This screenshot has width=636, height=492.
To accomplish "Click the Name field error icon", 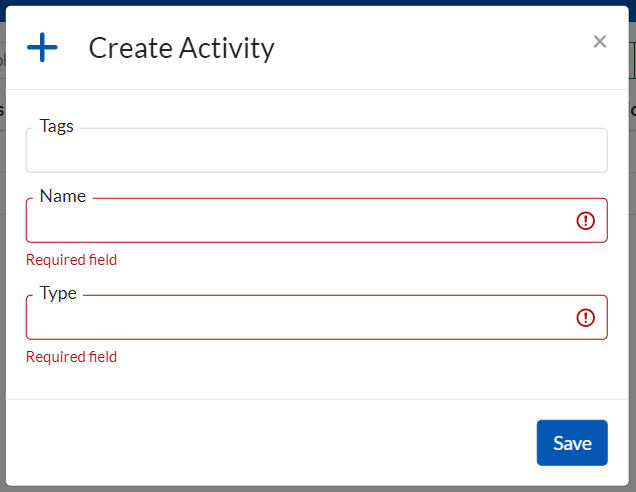I will [586, 221].
